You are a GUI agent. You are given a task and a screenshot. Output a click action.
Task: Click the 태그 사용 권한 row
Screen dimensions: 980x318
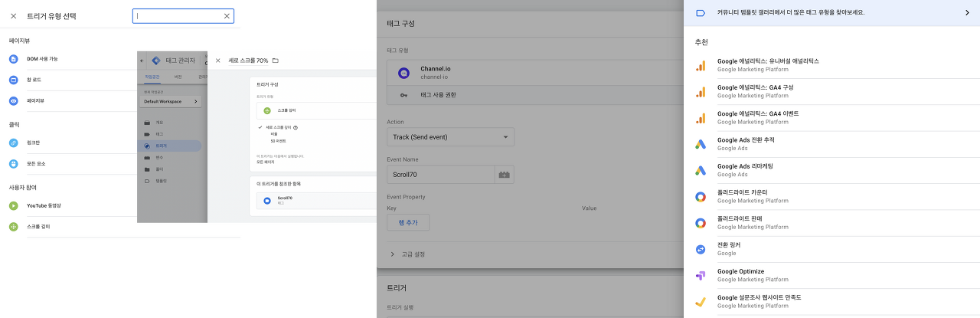534,96
